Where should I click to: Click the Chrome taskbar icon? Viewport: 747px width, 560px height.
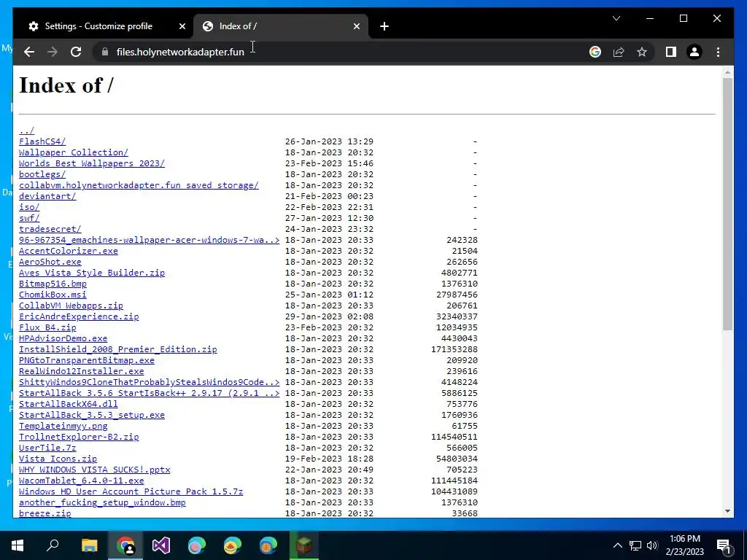pos(125,545)
